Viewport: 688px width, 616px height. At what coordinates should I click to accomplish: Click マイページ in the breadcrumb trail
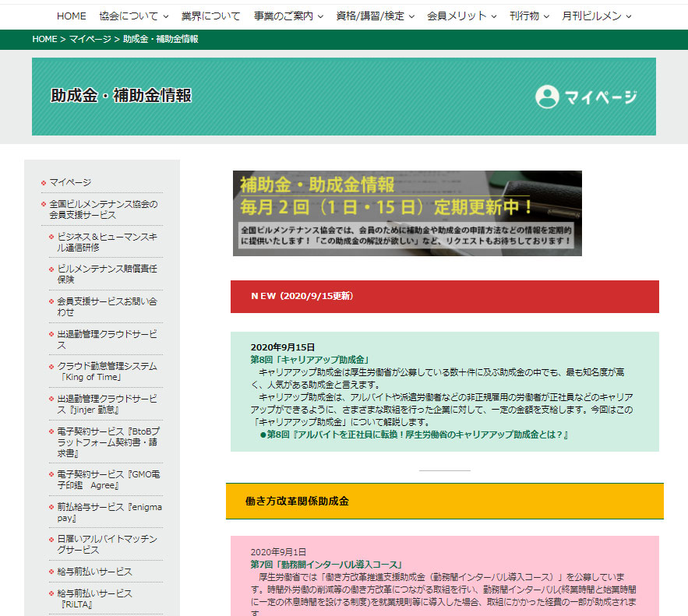[90, 39]
